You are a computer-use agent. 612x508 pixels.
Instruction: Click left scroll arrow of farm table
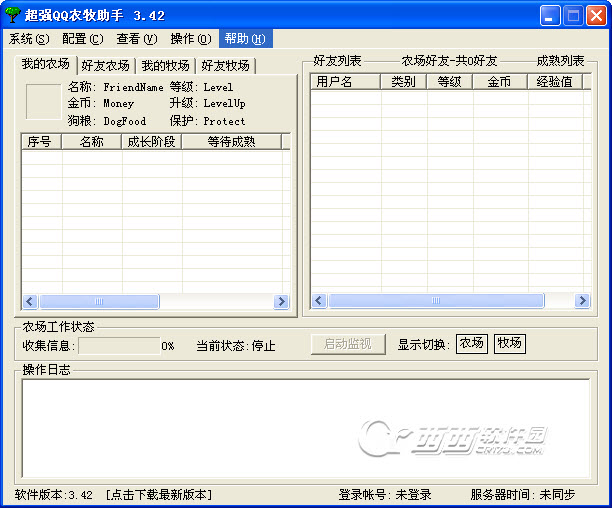point(30,302)
